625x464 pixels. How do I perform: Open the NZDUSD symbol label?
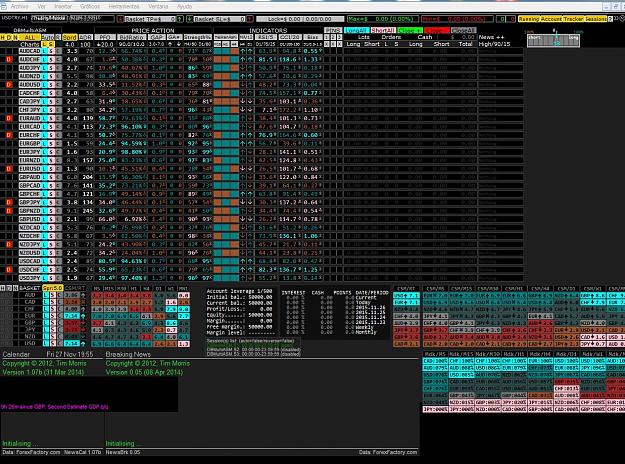(29, 253)
